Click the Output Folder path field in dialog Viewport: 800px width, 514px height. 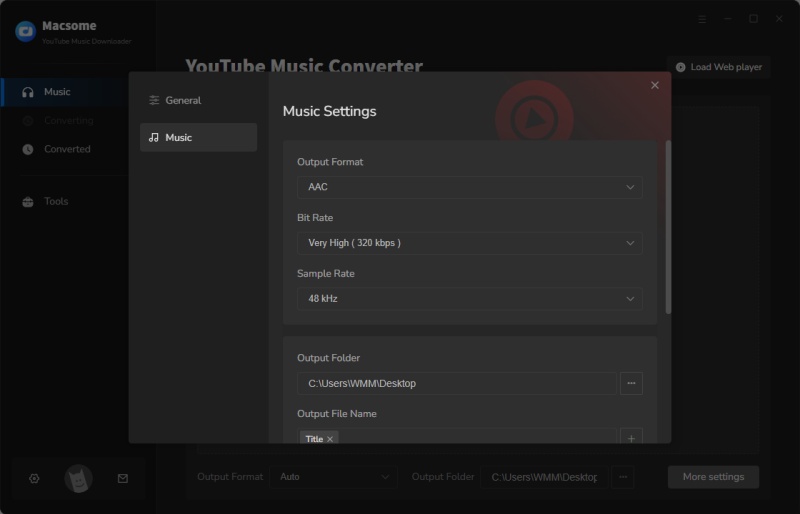[x=457, y=383]
